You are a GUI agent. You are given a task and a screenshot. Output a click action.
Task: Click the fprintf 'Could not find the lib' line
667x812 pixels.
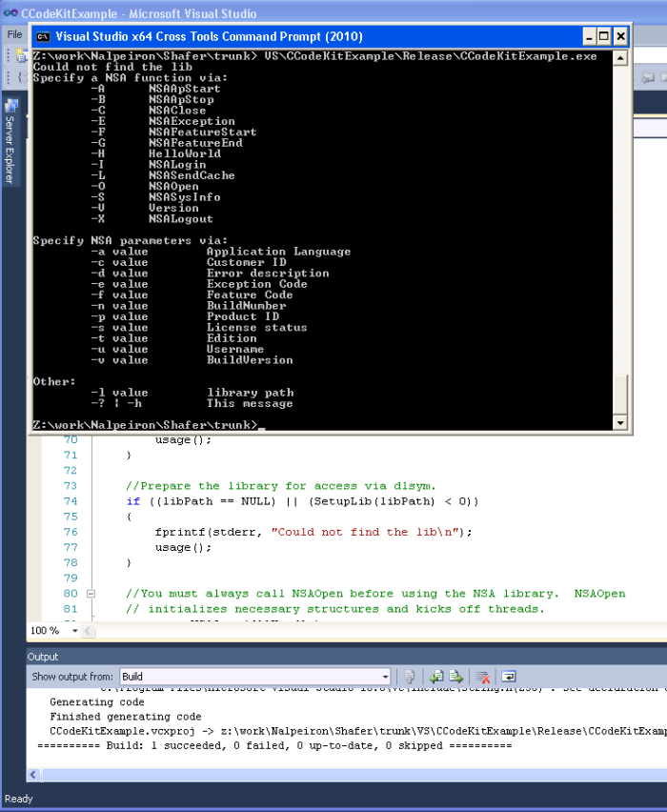tap(313, 532)
